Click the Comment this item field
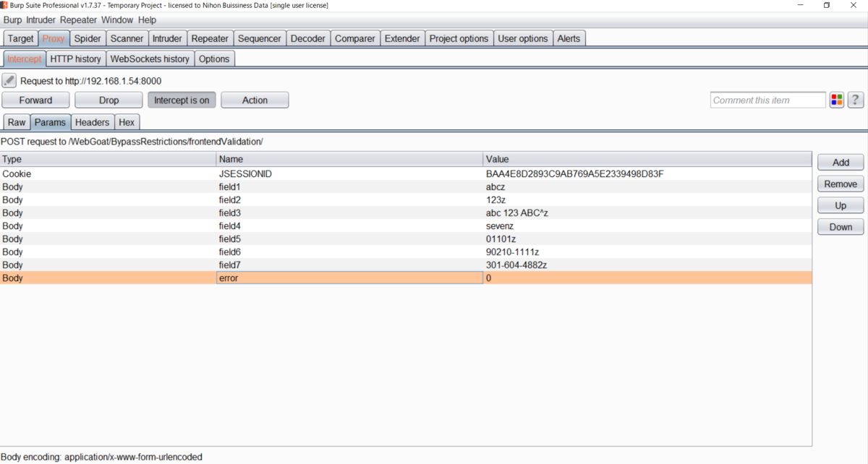Screen dimensions: 868x464 pyautogui.click(x=768, y=100)
